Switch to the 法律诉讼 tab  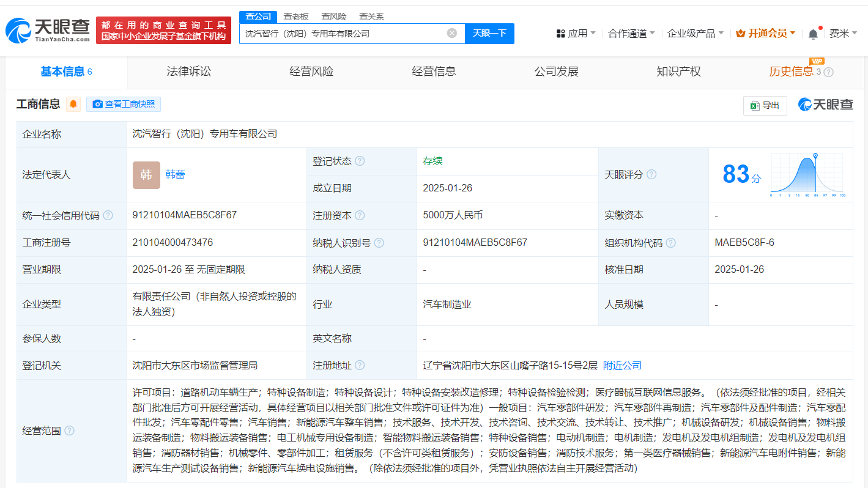[x=188, y=72]
